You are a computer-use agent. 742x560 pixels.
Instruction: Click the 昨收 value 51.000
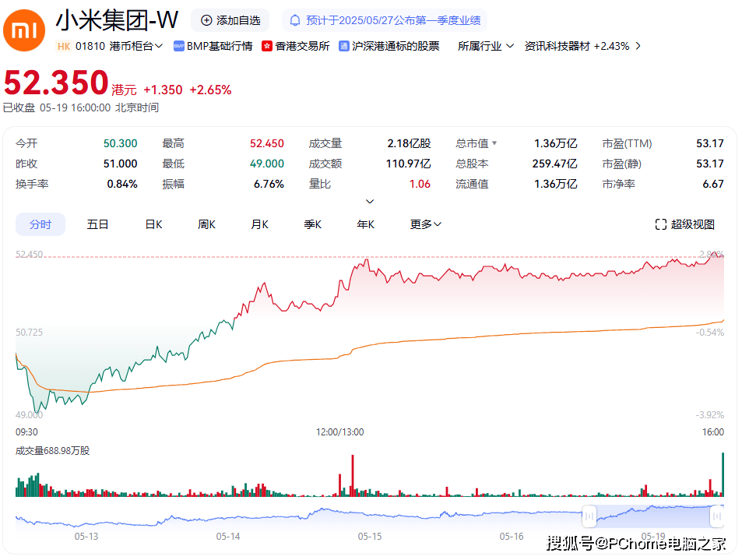tap(120, 164)
